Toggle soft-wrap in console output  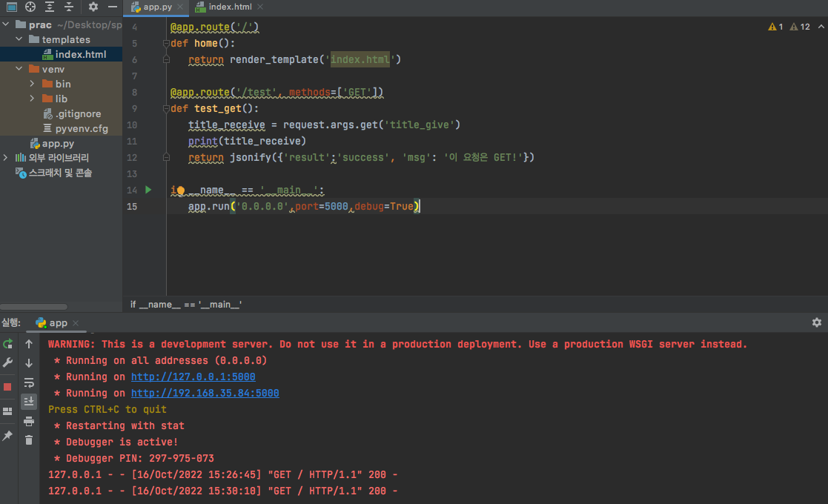(29, 382)
